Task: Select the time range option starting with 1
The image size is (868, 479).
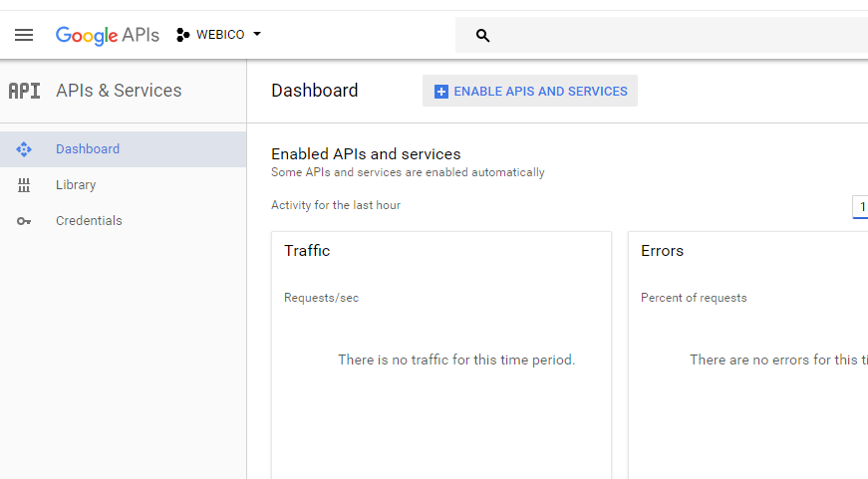Action: [x=861, y=207]
